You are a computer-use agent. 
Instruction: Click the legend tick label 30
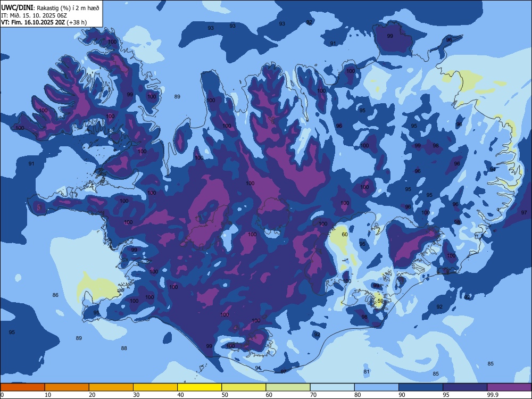point(136,395)
